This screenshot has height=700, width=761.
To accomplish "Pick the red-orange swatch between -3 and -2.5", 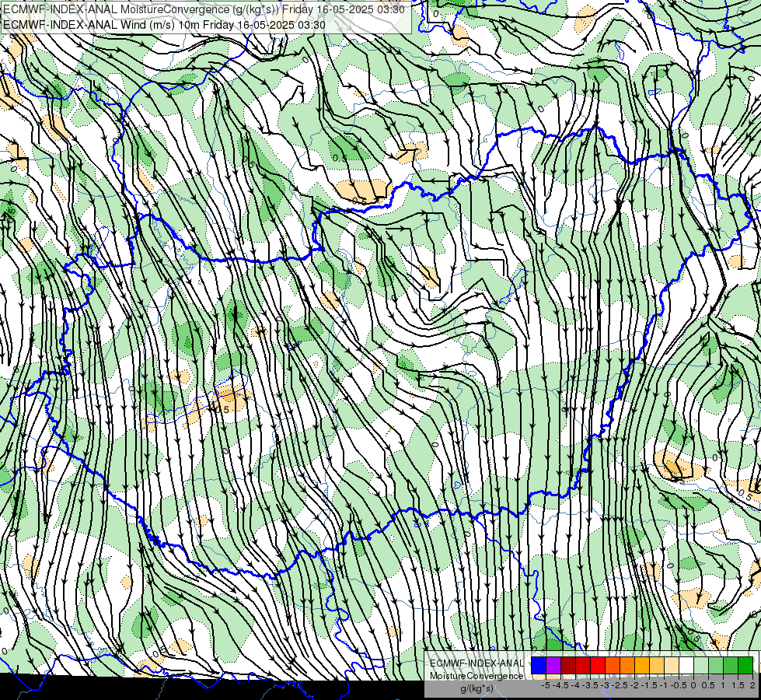I will coord(613,665).
